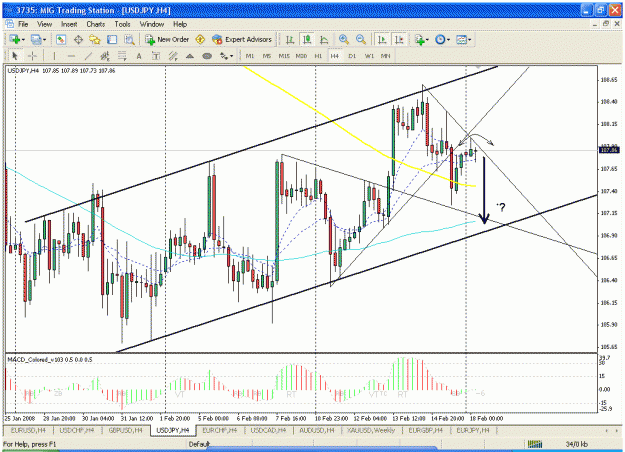The height and width of the screenshot is (452, 625).
Task: Open the Help menu
Action: pos(180,24)
